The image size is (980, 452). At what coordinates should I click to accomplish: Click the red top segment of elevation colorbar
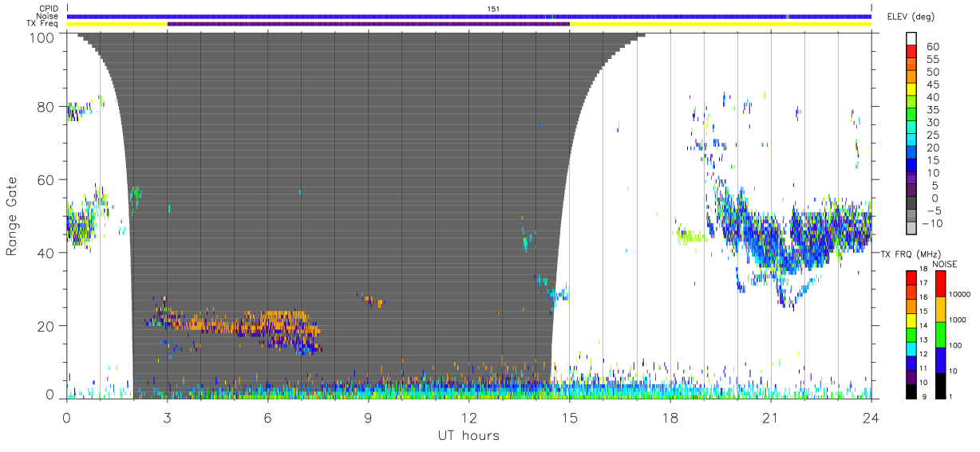912,51
